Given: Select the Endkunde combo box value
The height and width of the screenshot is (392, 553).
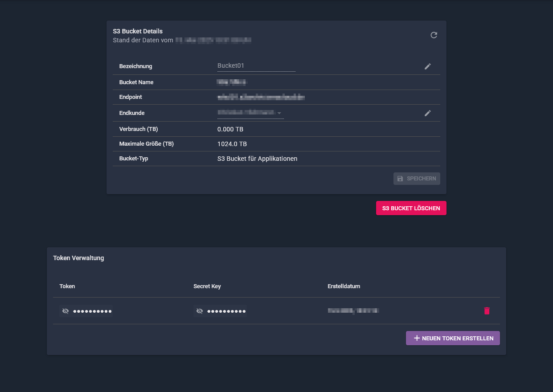Looking at the screenshot, I should coord(250,113).
